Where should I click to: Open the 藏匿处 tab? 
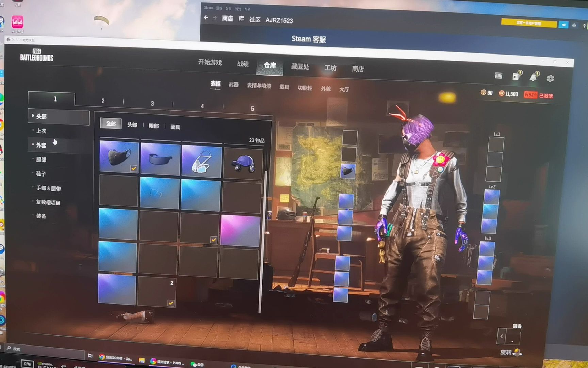pos(300,67)
